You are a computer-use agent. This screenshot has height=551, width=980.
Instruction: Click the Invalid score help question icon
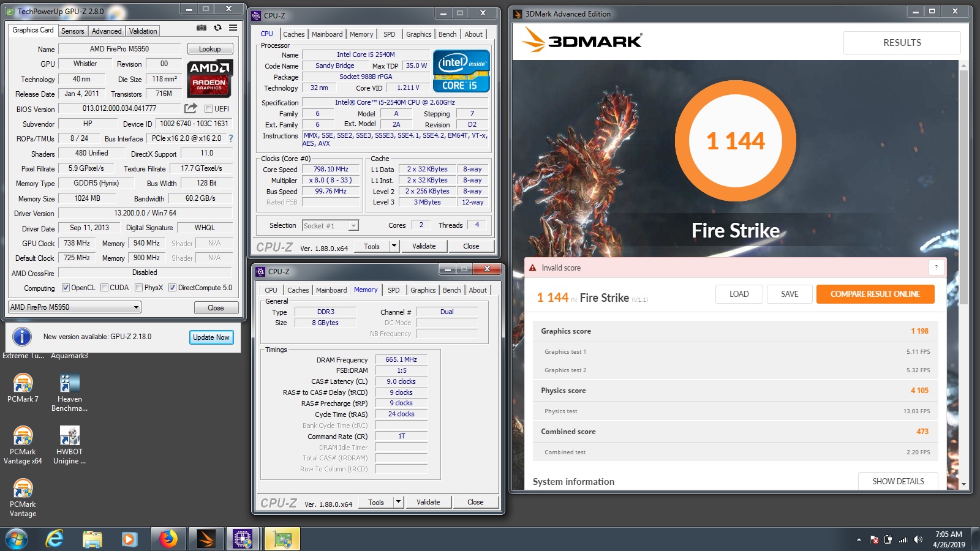pyautogui.click(x=936, y=268)
